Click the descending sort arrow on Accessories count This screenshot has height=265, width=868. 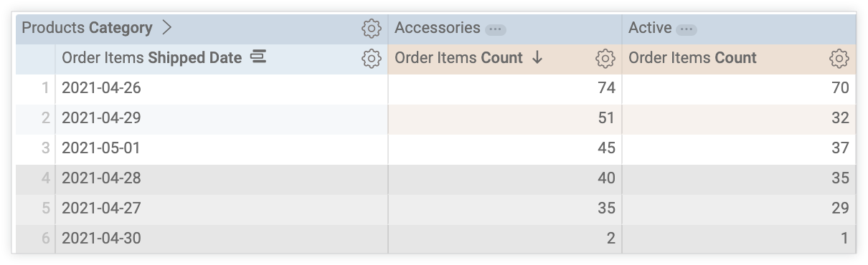pos(537,58)
